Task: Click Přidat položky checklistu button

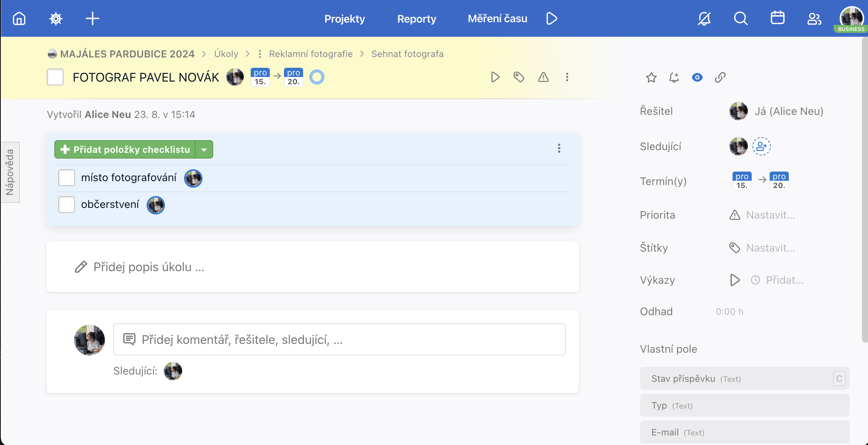Action: click(x=125, y=149)
